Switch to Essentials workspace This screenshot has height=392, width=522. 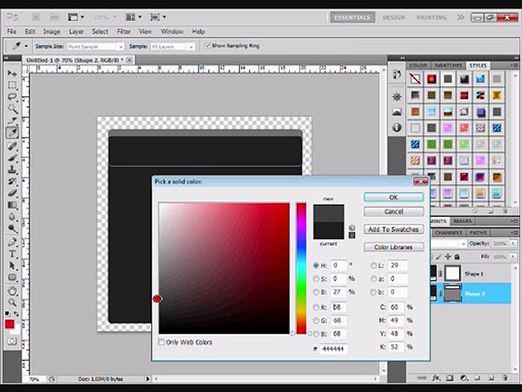[352, 17]
